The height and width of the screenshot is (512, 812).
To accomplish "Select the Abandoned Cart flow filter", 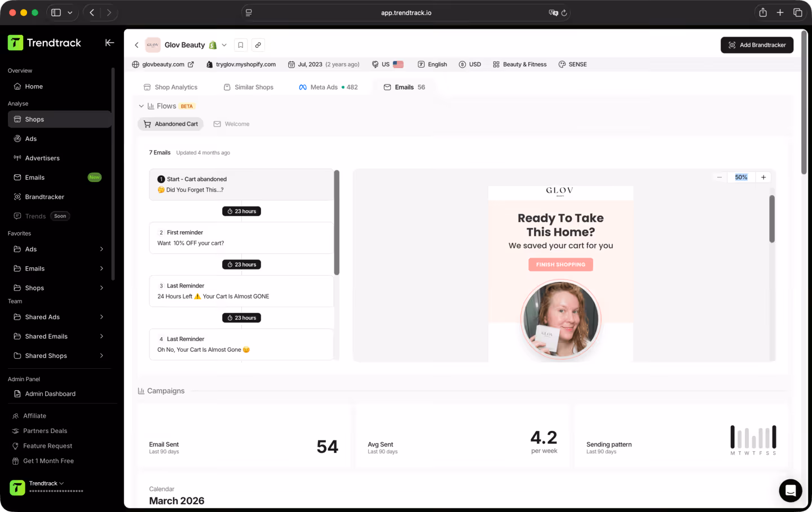I will (x=170, y=123).
